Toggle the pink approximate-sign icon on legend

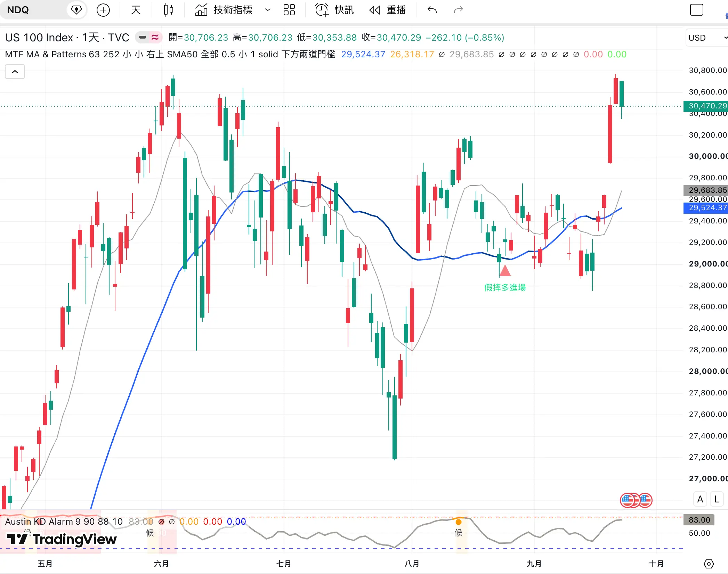tap(155, 37)
